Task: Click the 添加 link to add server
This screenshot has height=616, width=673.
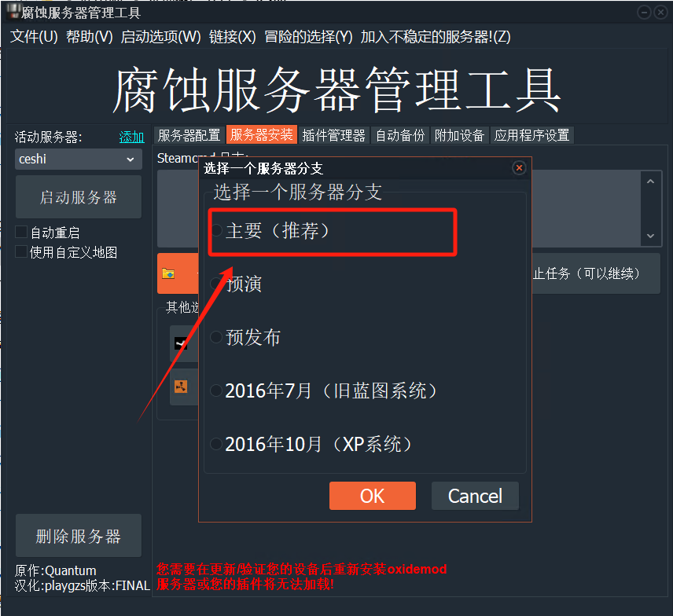Action: 131,137
